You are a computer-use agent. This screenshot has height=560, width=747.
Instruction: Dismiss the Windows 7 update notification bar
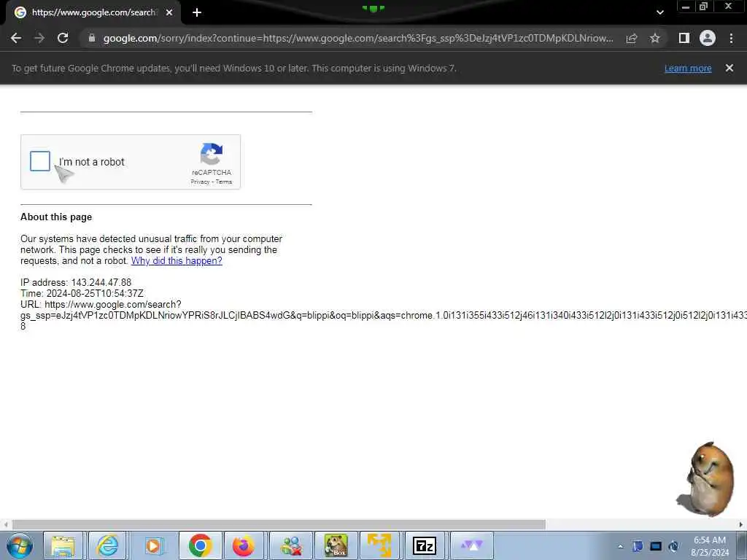729,68
